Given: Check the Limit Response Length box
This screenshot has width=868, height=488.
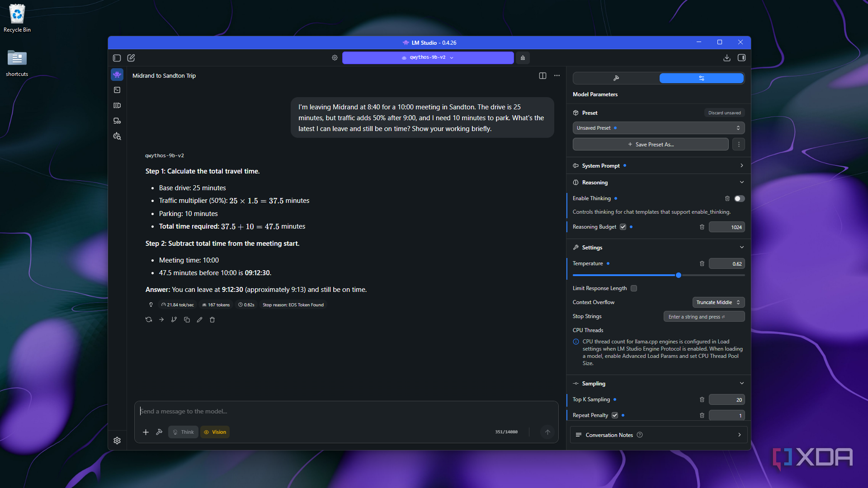Looking at the screenshot, I should [x=634, y=288].
